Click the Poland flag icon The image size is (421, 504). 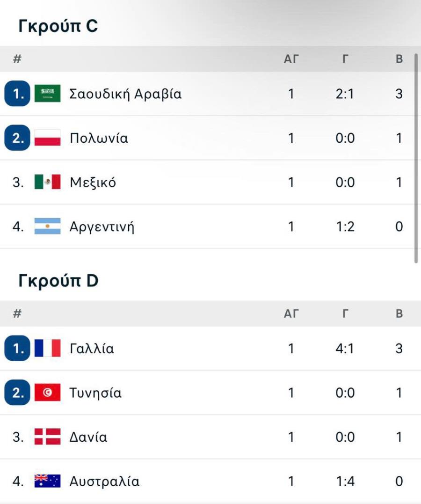47,138
